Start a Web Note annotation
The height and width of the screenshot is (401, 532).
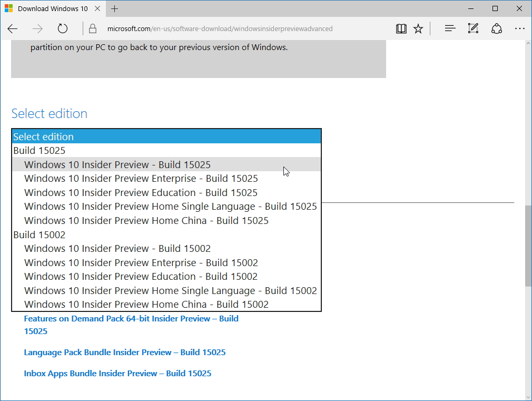pos(472,28)
